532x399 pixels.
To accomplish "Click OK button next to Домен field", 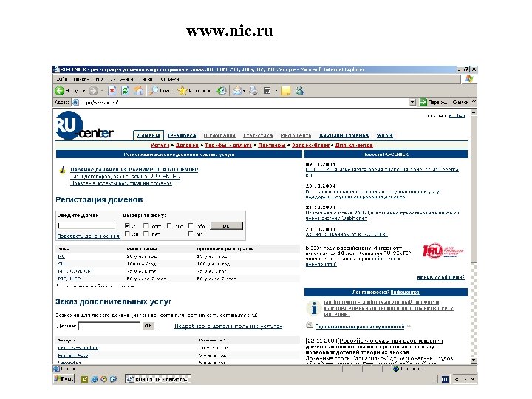I will tap(148, 326).
